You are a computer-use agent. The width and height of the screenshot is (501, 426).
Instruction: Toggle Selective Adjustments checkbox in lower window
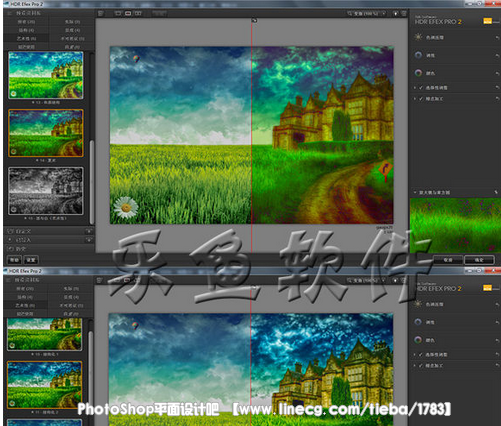(421, 354)
